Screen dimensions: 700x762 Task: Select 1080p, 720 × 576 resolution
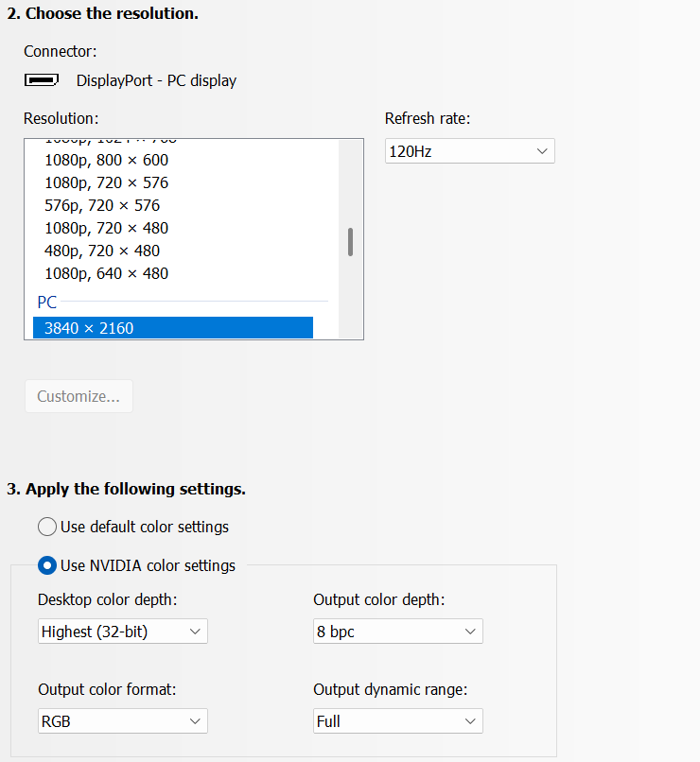[107, 182]
